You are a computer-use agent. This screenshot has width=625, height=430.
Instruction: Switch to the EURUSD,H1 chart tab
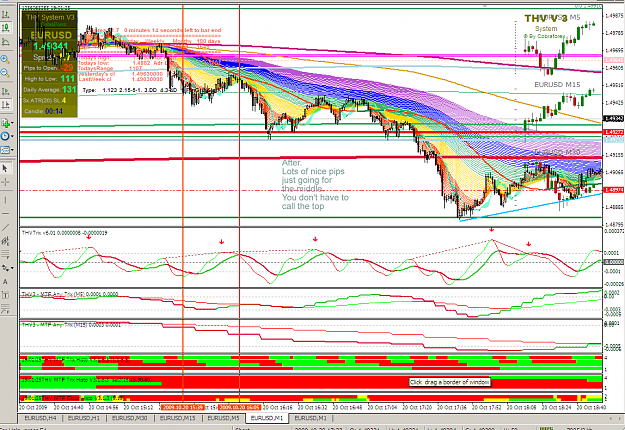pos(83,418)
